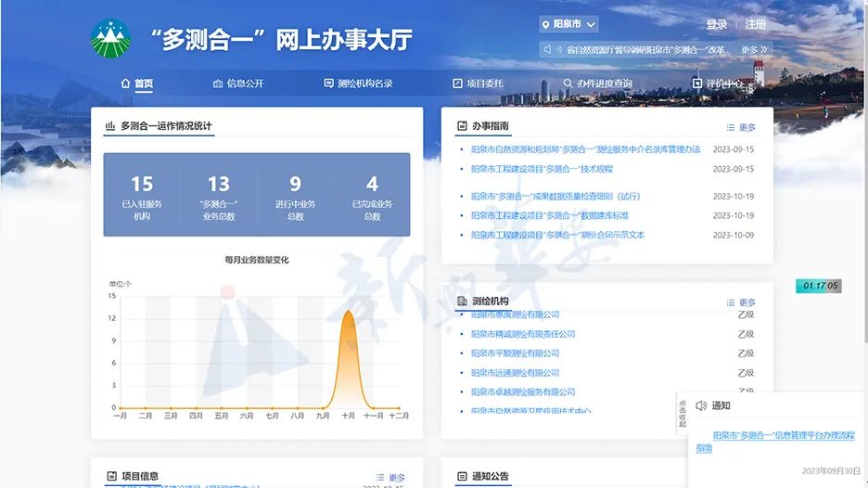Click the edit icon beside 项目委托
The image size is (868, 488).
457,83
